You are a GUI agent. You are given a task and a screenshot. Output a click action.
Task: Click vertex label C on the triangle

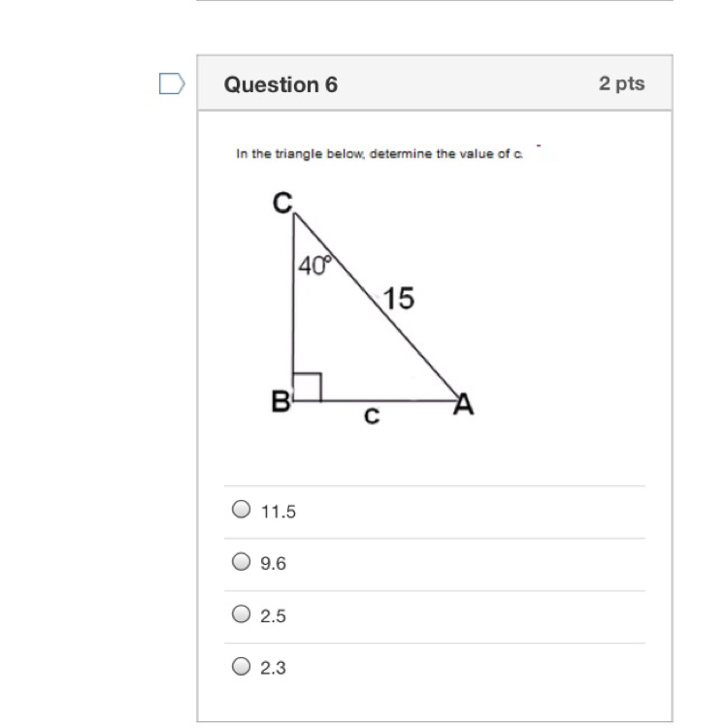(281, 203)
